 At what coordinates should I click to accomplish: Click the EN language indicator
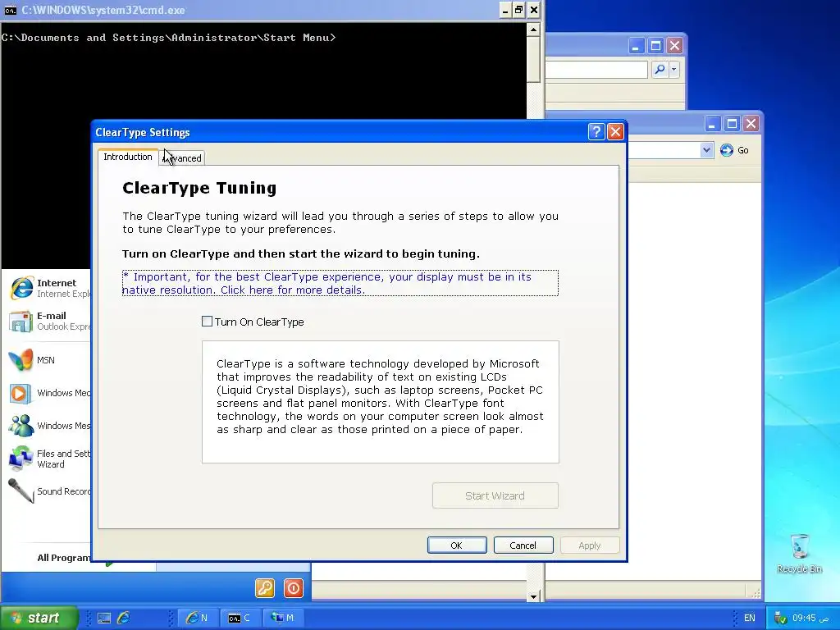[750, 619]
